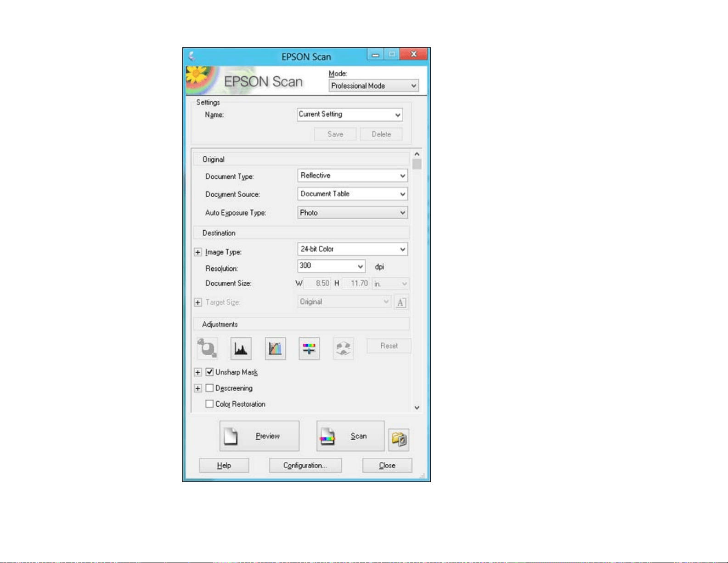Screen dimensions: 728x563
Task: Open the Target Size dropdown
Action: coord(344,302)
